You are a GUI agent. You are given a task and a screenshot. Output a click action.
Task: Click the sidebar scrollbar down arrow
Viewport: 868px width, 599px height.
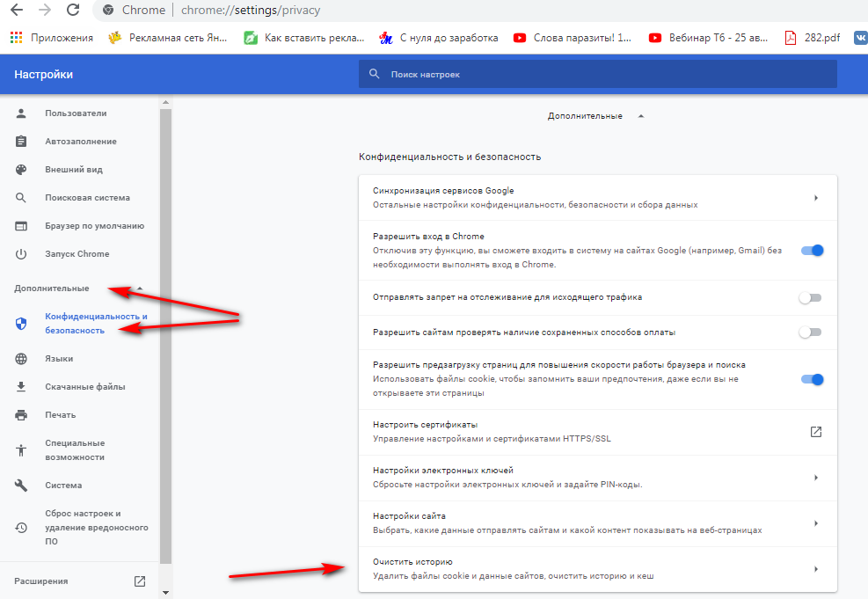[165, 592]
